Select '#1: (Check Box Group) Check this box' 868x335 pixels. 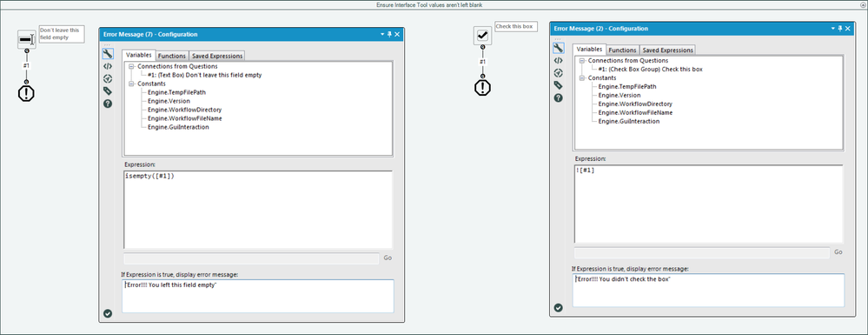point(651,70)
